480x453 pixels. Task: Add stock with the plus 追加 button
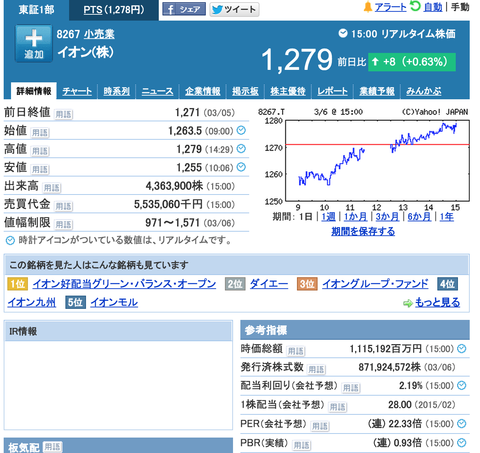click(x=34, y=44)
